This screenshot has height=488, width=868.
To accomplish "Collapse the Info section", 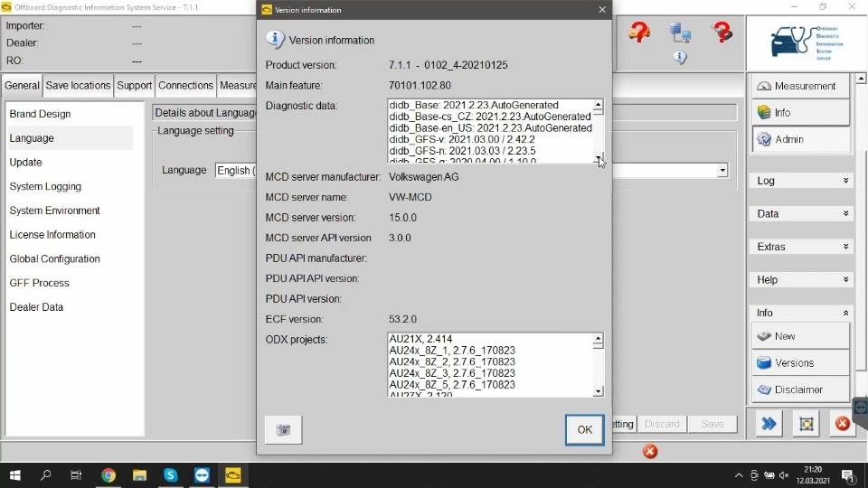I will pyautogui.click(x=802, y=314).
